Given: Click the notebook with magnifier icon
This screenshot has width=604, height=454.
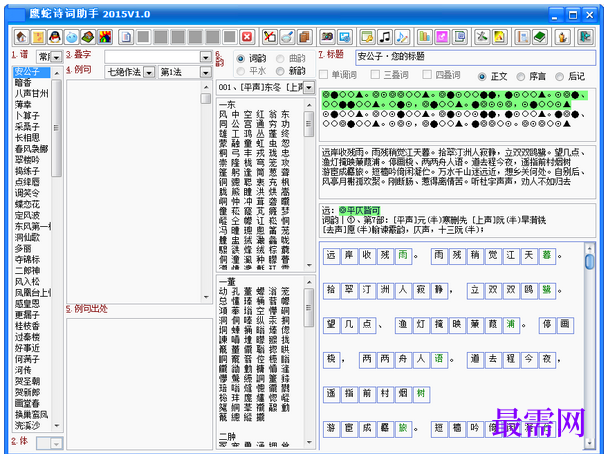Looking at the screenshot, I should tap(523, 37).
